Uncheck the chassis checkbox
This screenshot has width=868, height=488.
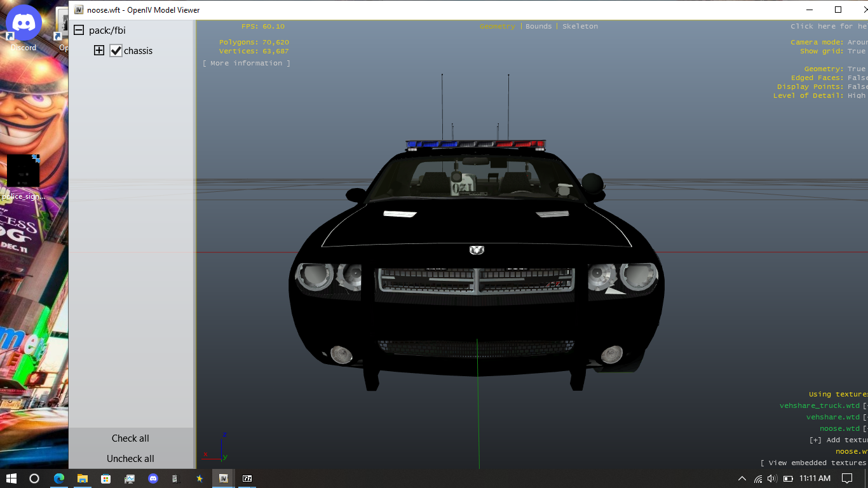pos(116,51)
